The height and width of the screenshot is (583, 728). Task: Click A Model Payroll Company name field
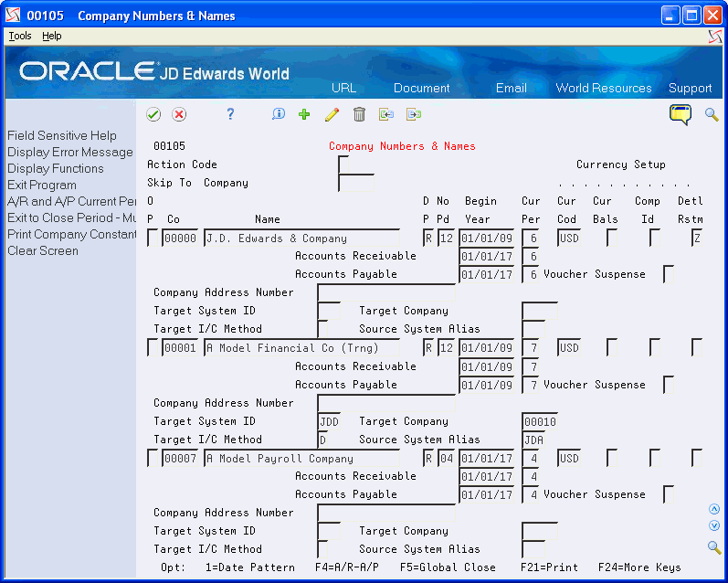point(301,458)
